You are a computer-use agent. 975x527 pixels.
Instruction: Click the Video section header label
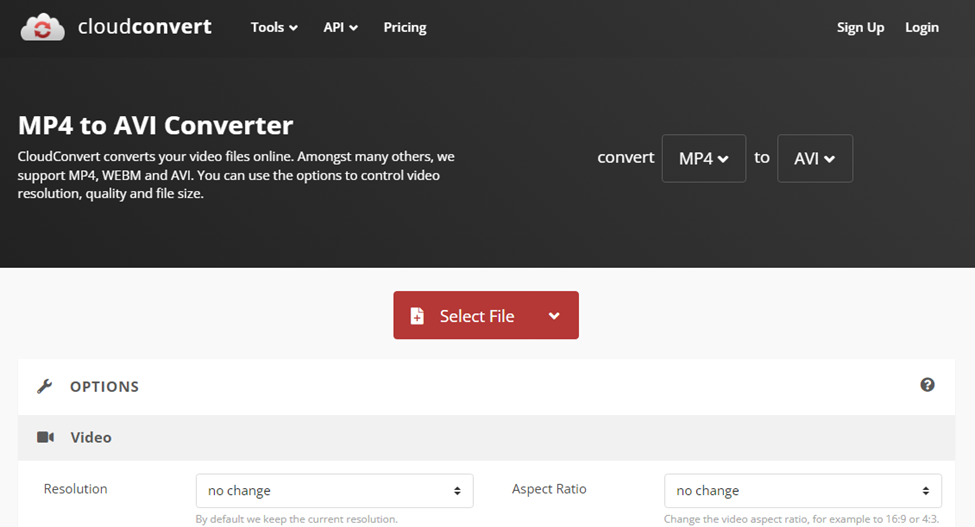pos(91,438)
